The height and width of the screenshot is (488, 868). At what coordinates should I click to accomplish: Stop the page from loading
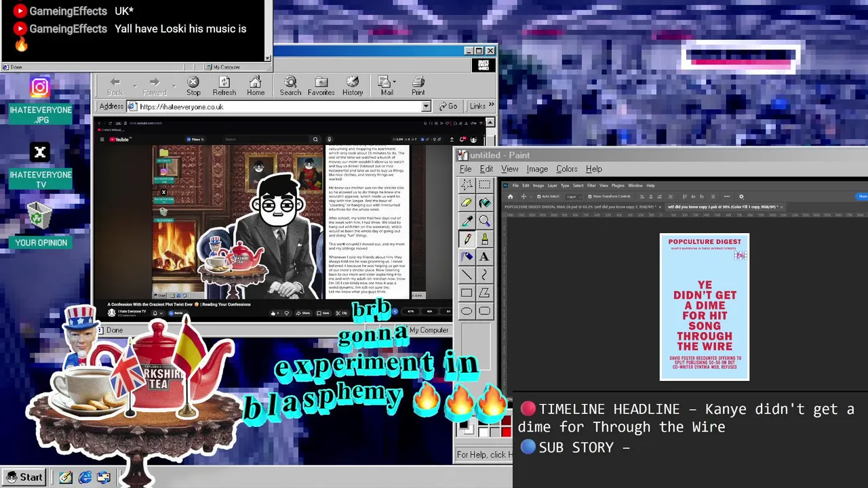click(193, 86)
